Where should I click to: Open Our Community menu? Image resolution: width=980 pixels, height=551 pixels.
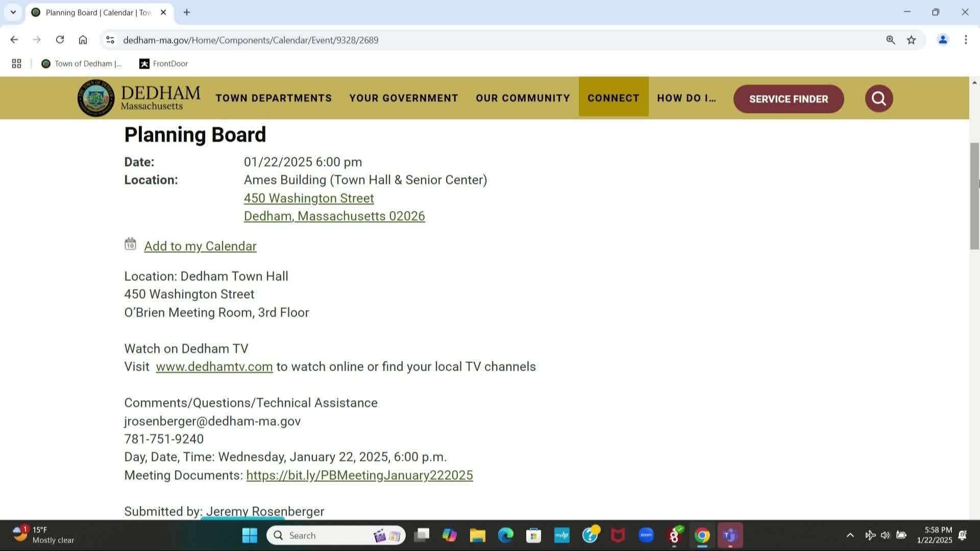(523, 98)
